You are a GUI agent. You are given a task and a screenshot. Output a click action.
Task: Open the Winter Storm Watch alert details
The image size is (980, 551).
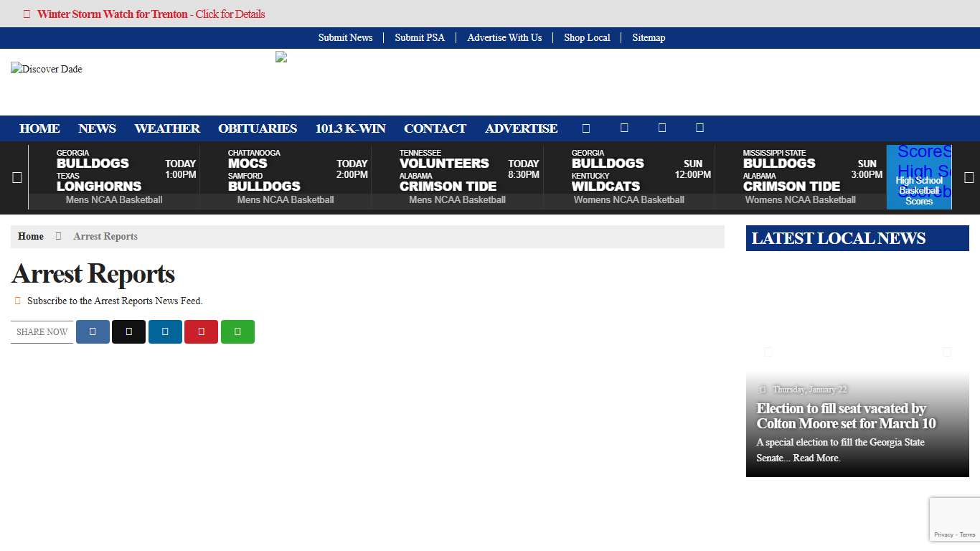pos(151,14)
